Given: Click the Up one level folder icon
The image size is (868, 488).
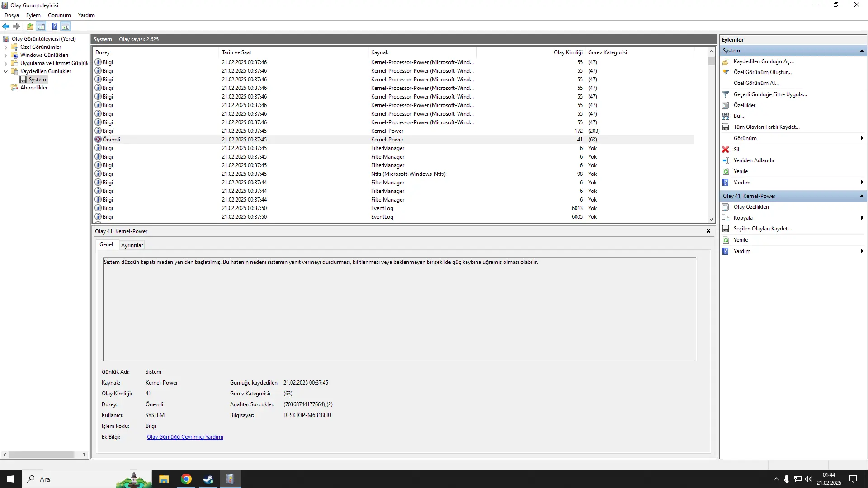Looking at the screenshot, I should (30, 26).
